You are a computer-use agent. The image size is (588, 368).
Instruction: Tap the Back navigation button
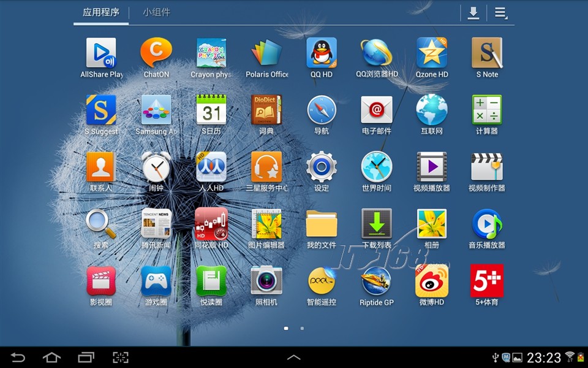tap(18, 357)
